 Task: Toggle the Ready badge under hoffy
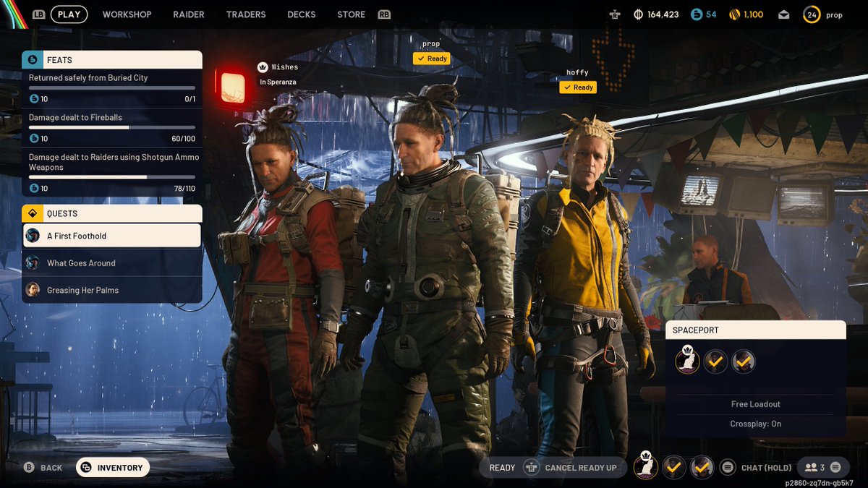pyautogui.click(x=578, y=87)
